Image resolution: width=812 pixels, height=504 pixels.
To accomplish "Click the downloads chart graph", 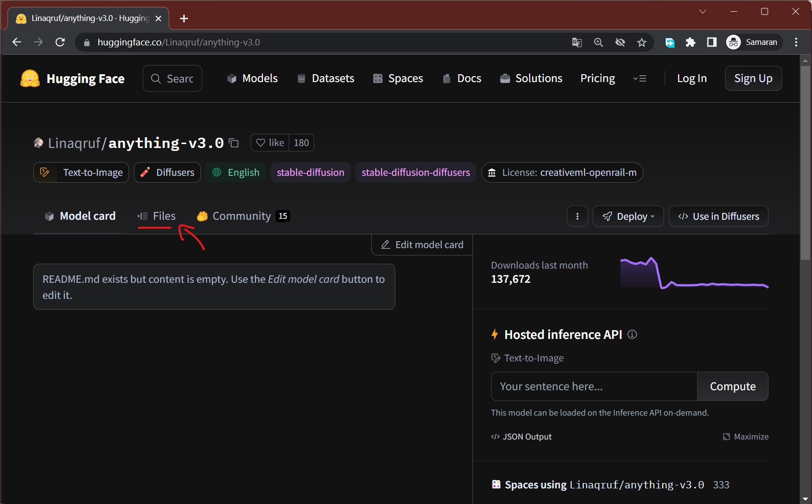I will (694, 273).
